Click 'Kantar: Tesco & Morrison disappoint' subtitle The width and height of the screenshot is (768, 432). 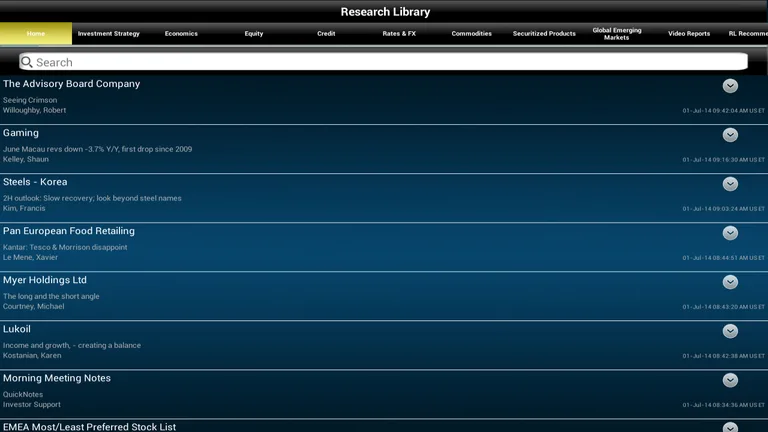[x=65, y=247]
